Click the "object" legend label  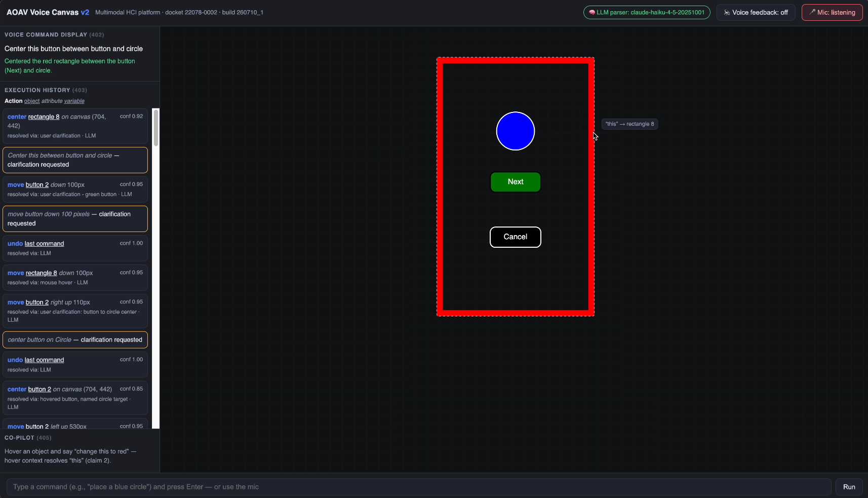[32, 101]
